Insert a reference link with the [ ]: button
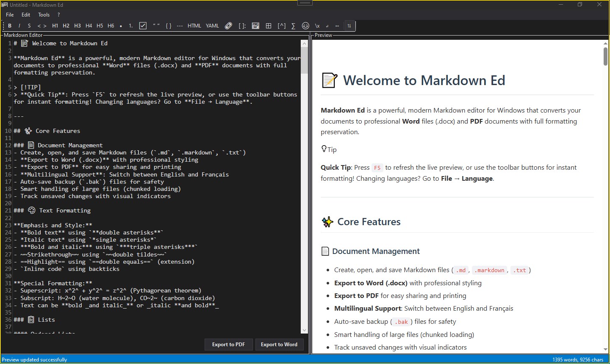Image resolution: width=610 pixels, height=364 pixels. coord(242,26)
